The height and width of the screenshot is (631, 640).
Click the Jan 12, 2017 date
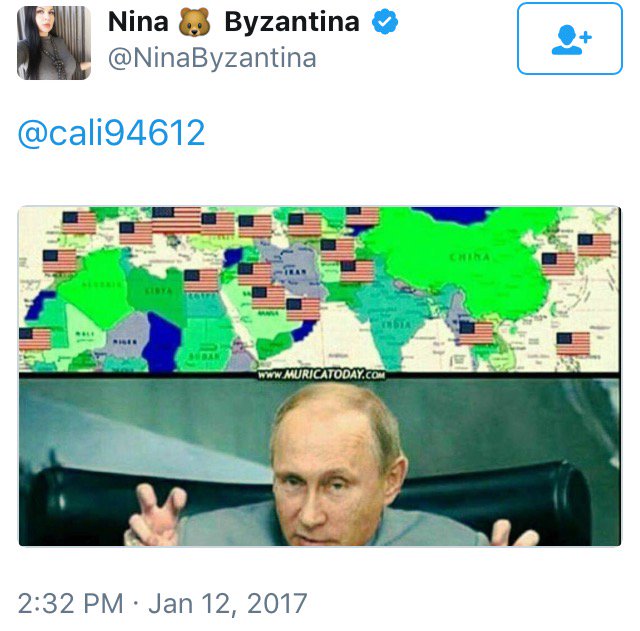click(x=228, y=604)
